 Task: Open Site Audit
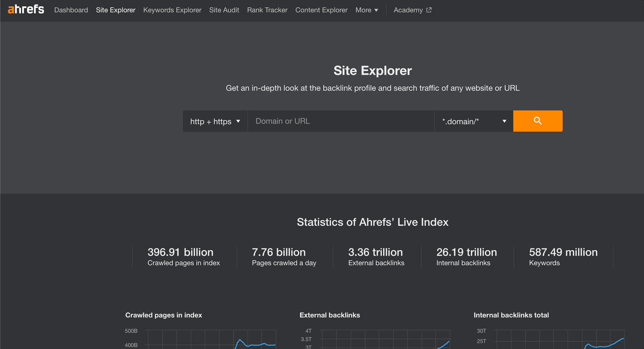pos(224,10)
